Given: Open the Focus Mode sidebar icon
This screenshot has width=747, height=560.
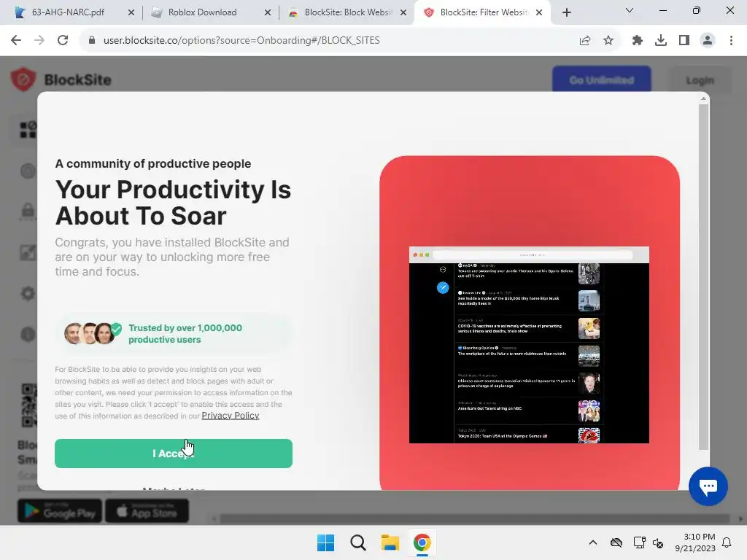Looking at the screenshot, I should click(x=28, y=171).
